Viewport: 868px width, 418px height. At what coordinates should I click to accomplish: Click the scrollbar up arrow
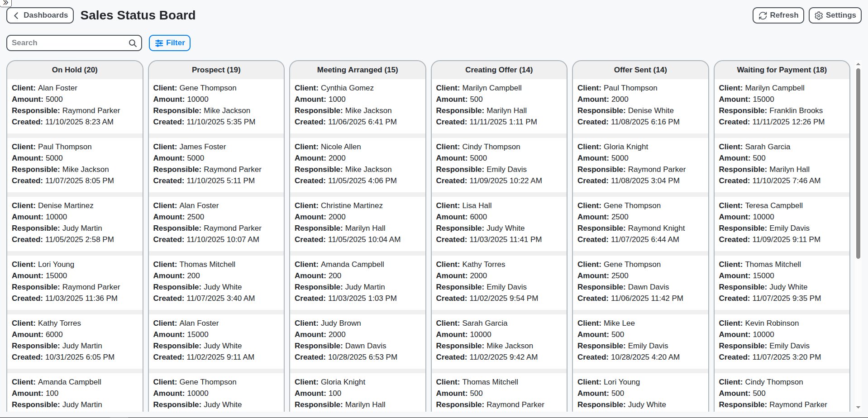858,64
